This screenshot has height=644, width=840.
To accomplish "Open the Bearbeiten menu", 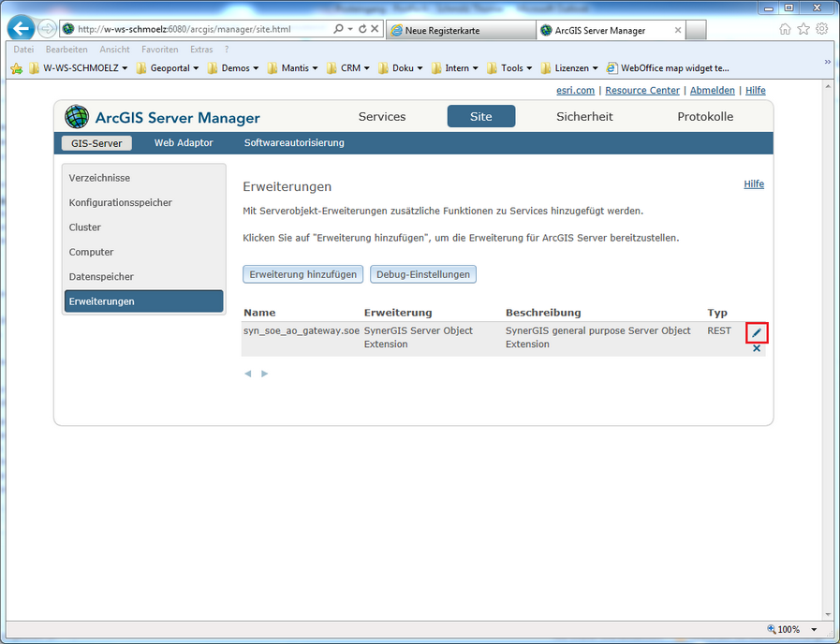I will [x=66, y=50].
